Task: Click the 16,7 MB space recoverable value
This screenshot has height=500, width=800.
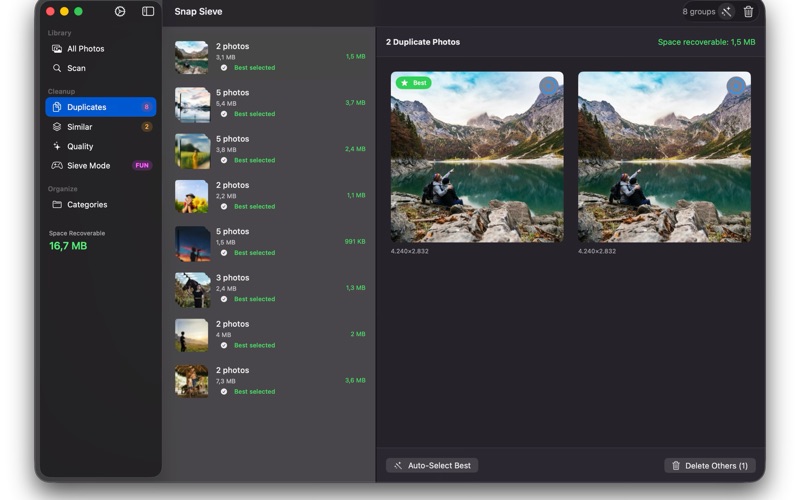Action: click(68, 246)
